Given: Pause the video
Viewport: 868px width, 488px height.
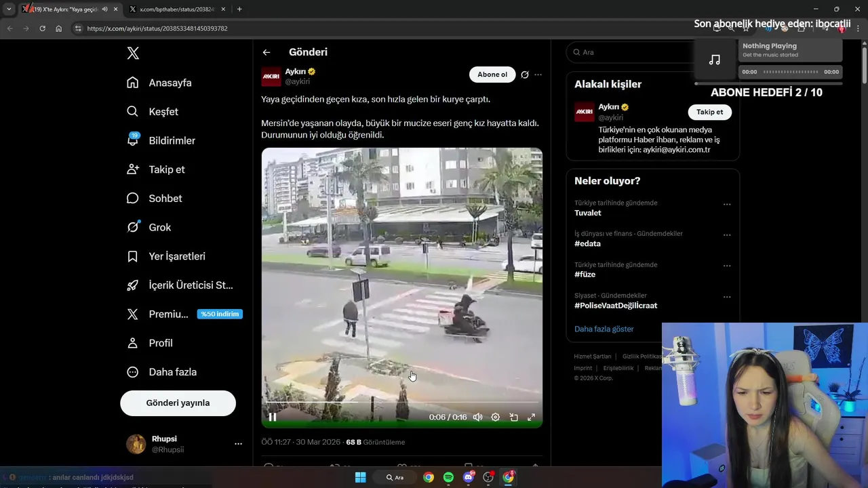Looking at the screenshot, I should click(273, 418).
